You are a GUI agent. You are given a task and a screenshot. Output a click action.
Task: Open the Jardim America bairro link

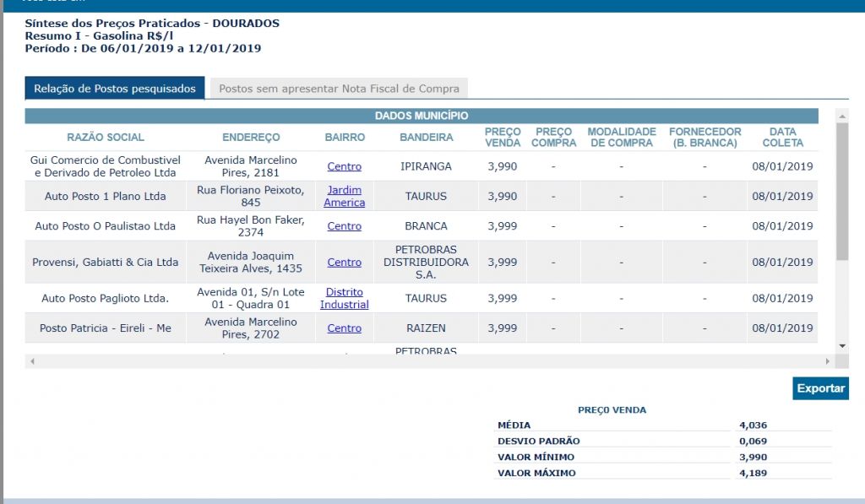[345, 197]
